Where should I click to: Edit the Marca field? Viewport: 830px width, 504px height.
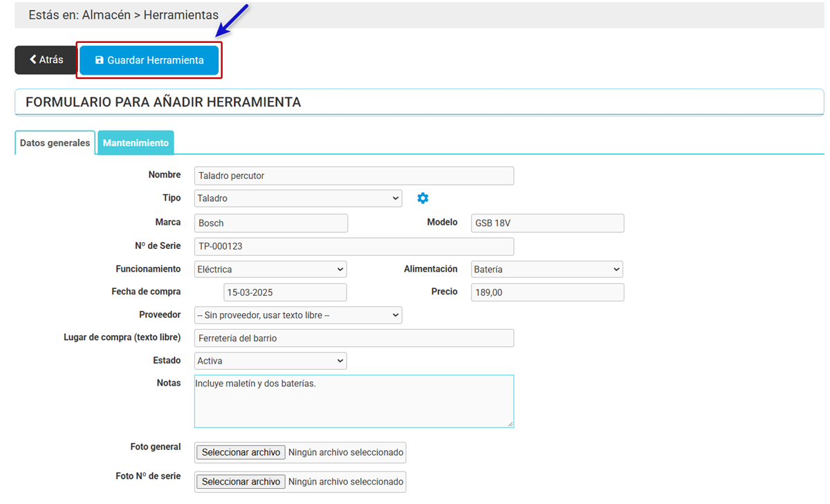coord(271,223)
